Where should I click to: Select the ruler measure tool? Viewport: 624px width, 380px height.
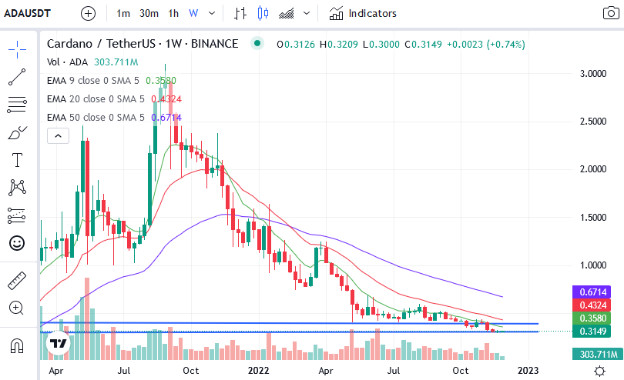click(17, 281)
